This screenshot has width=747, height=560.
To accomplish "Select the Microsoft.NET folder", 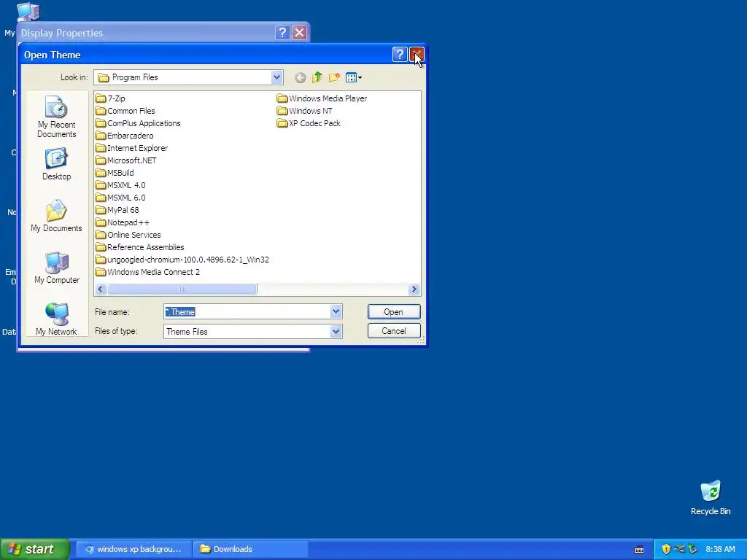I will click(x=125, y=160).
